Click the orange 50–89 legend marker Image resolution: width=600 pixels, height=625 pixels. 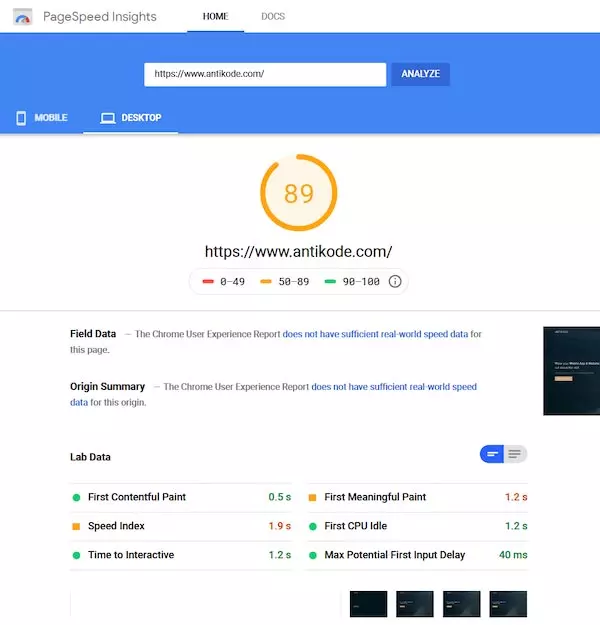(x=266, y=281)
